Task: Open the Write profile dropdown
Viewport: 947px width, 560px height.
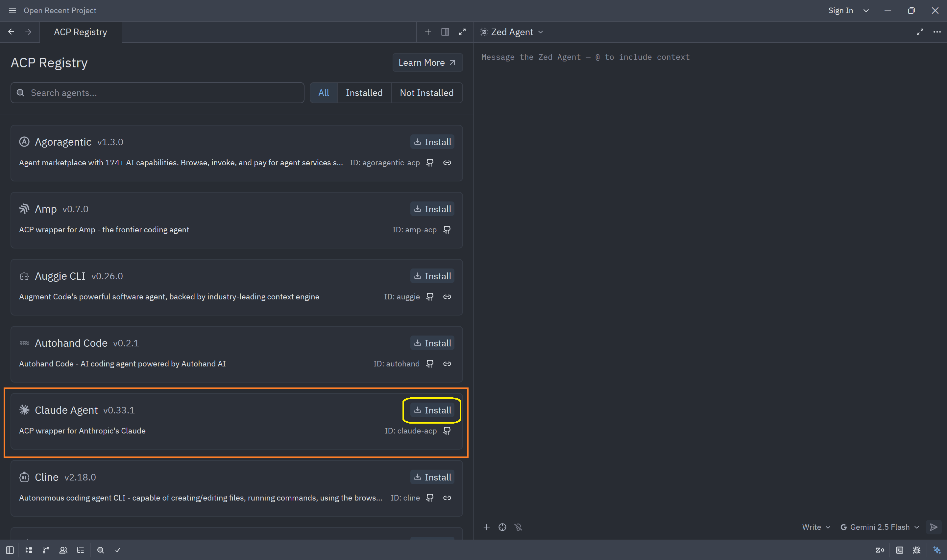Action: 816,527
